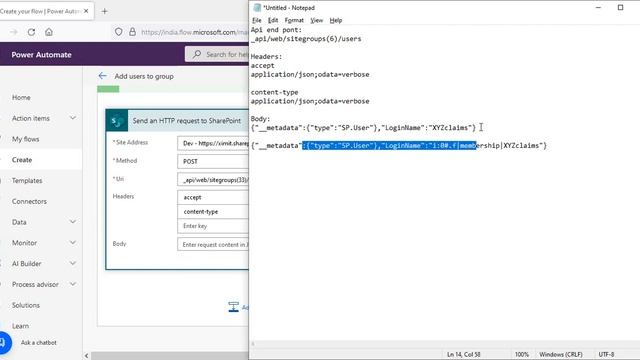The height and width of the screenshot is (360, 640).
Task: Click the Body request content field
Action: (x=213, y=244)
